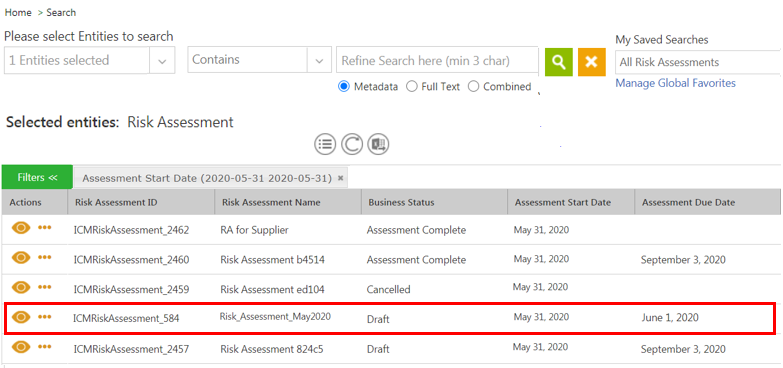Open the All Risk Assessments saved search box
783x368 pixels.
[698, 62]
